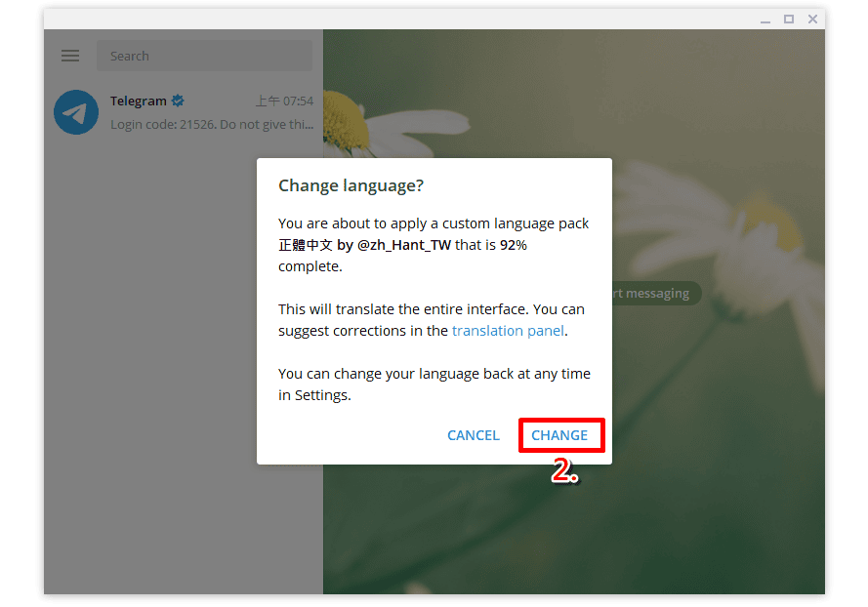
Task: Click the partially hidden messaging pill
Action: [656, 293]
